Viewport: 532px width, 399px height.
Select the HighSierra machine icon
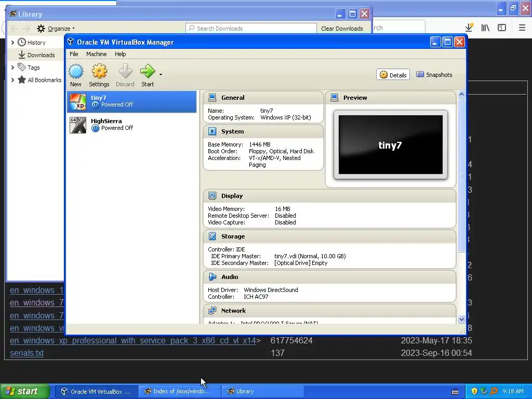[78, 125]
